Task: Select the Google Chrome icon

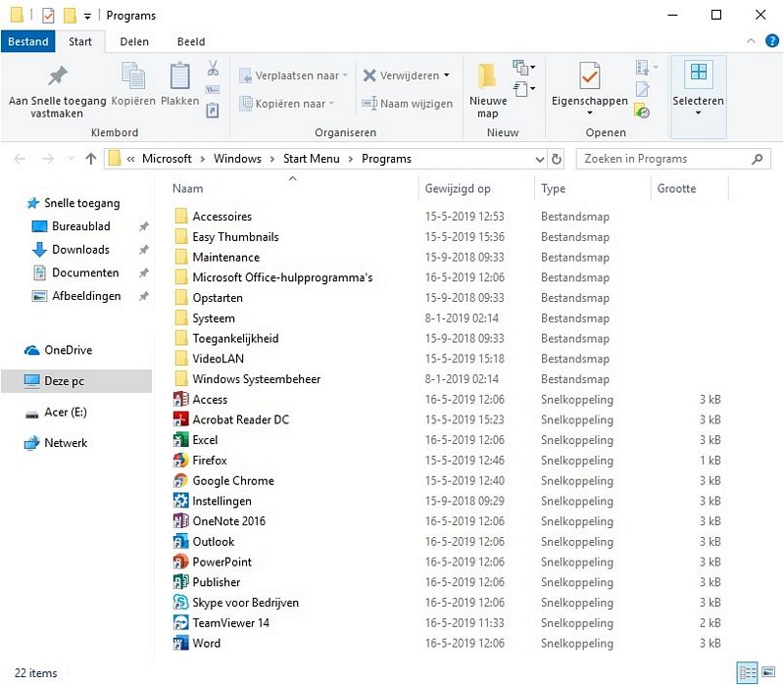Action: coord(180,480)
